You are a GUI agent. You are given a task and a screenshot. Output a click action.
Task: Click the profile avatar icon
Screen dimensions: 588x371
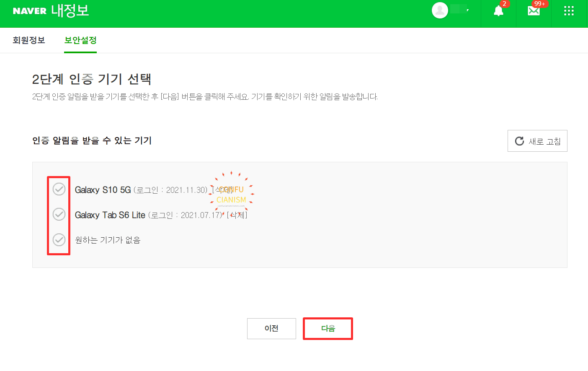440,10
